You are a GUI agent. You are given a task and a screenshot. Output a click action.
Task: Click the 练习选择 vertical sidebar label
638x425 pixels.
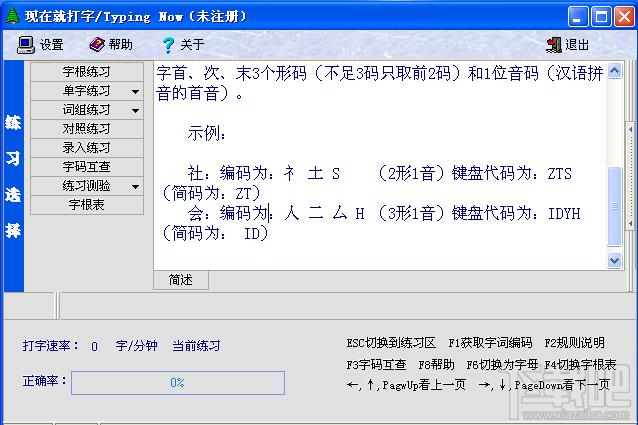pos(13,176)
